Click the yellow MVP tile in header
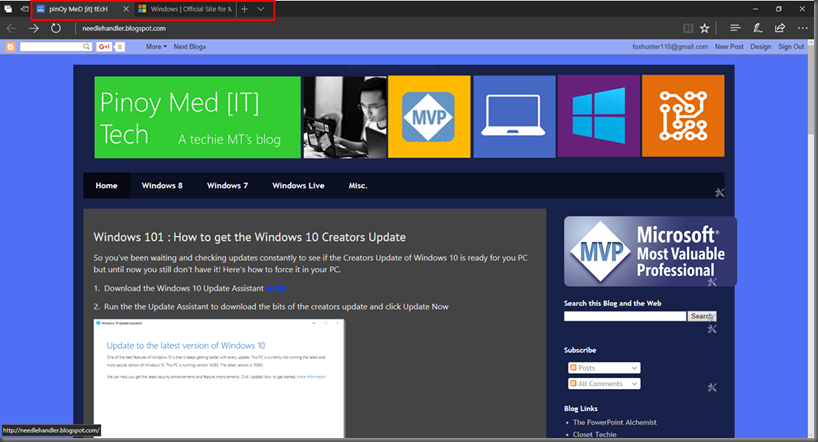This screenshot has width=818, height=442. pyautogui.click(x=429, y=116)
